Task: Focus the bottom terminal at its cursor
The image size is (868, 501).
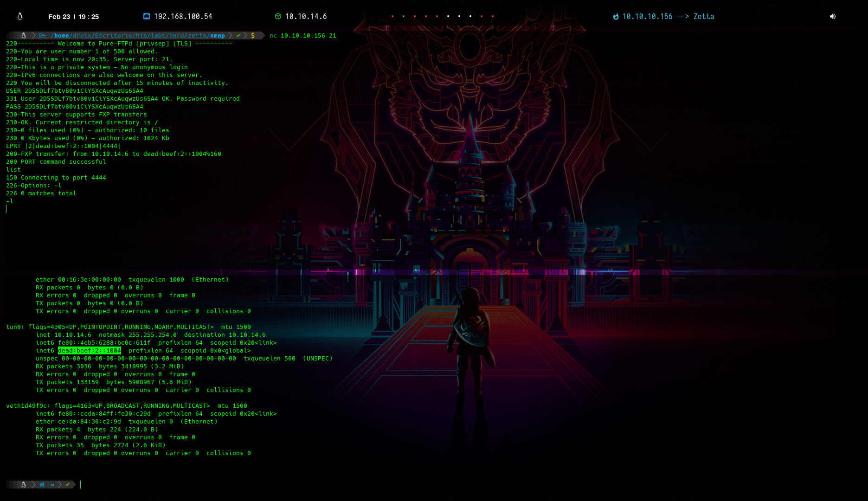Action: tap(81, 485)
